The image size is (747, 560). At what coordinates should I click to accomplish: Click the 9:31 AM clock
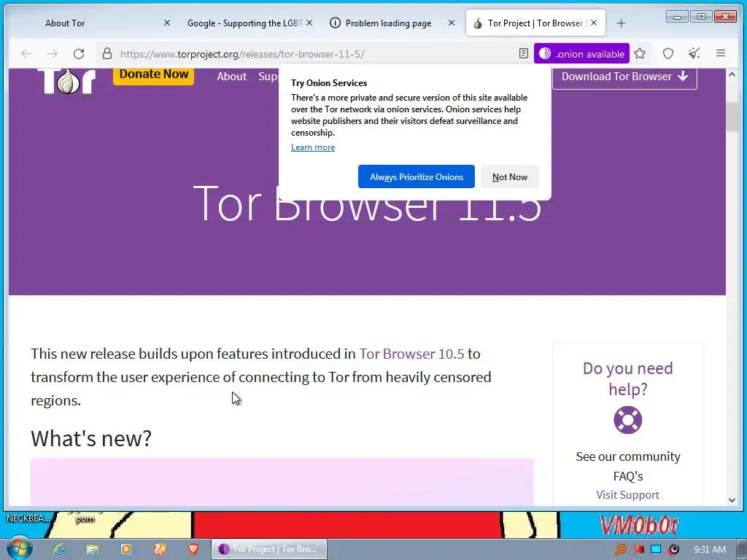coord(709,550)
